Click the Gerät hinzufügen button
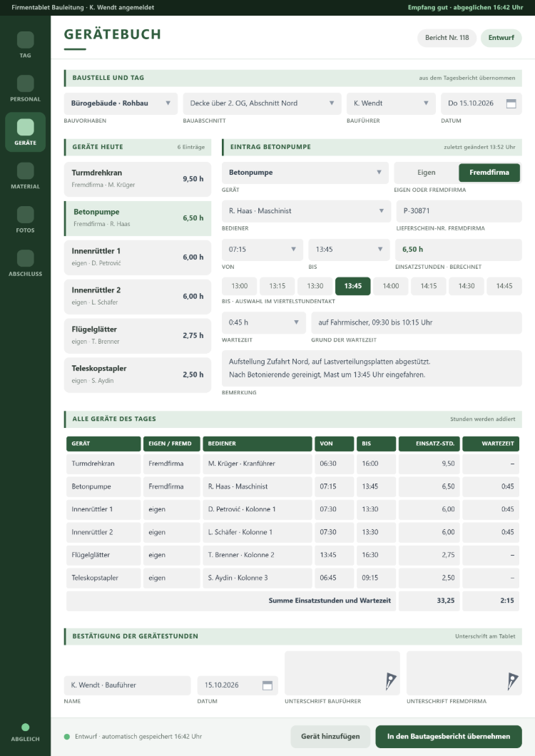This screenshot has width=535, height=756. [x=330, y=737]
